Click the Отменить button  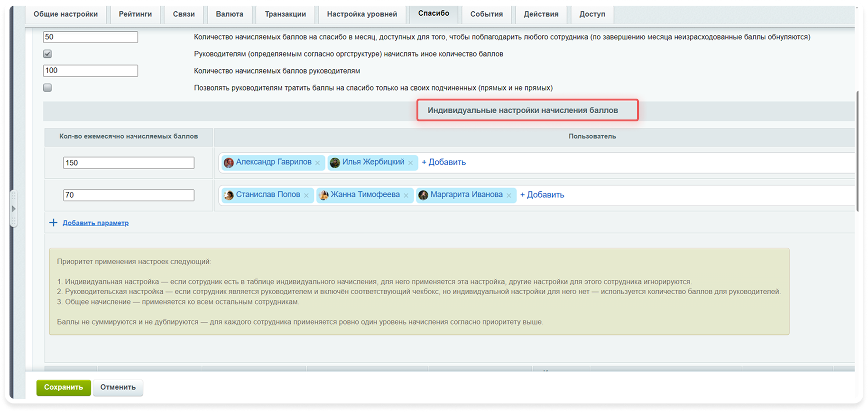point(118,387)
